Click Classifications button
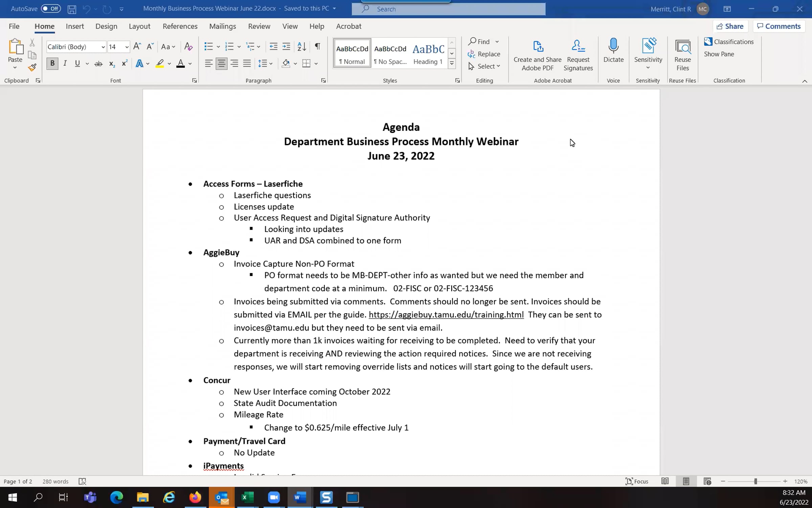 [729, 42]
